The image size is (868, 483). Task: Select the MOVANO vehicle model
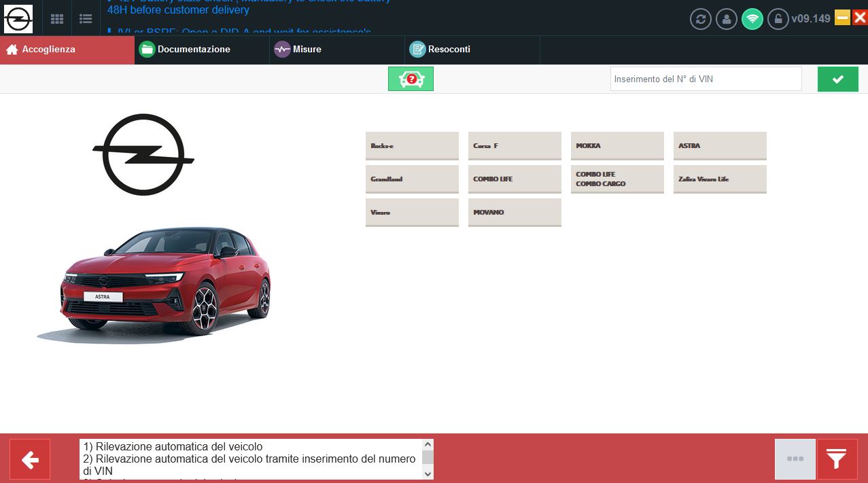(x=515, y=213)
